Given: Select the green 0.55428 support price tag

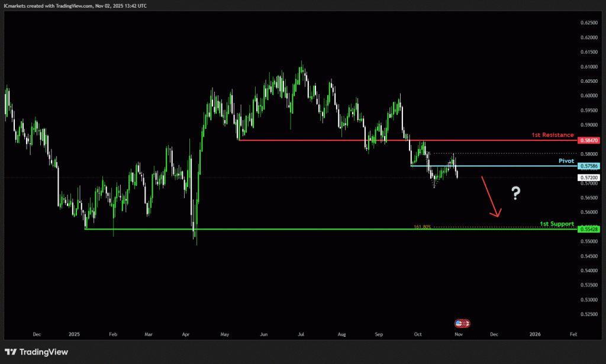Looking at the screenshot, I should pos(590,229).
